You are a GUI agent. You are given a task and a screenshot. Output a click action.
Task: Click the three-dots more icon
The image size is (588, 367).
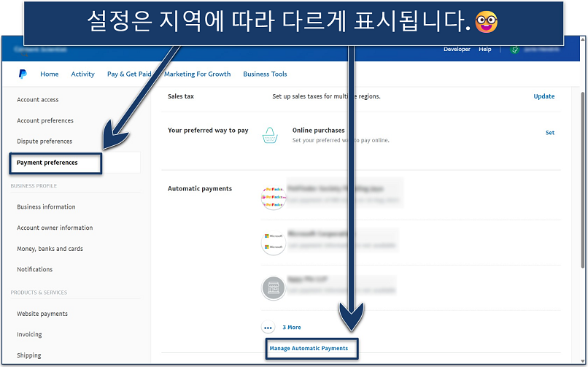pyautogui.click(x=268, y=328)
